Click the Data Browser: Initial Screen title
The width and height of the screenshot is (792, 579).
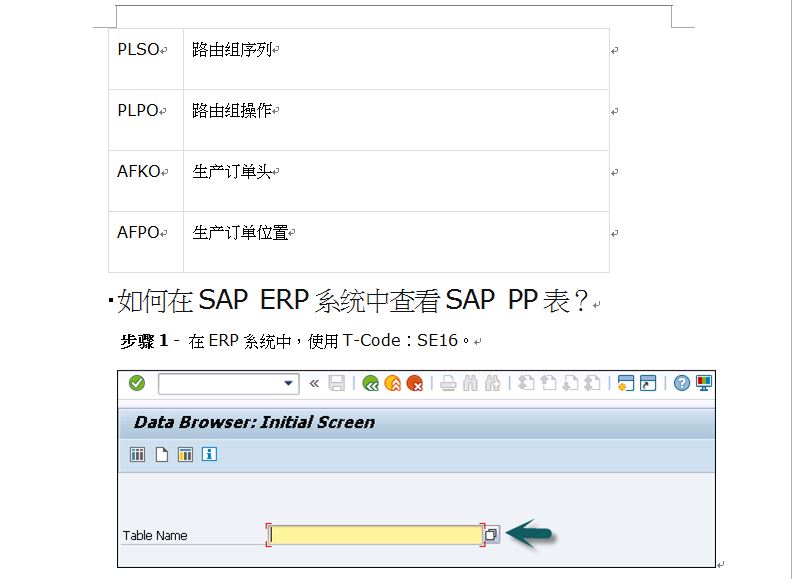point(255,422)
